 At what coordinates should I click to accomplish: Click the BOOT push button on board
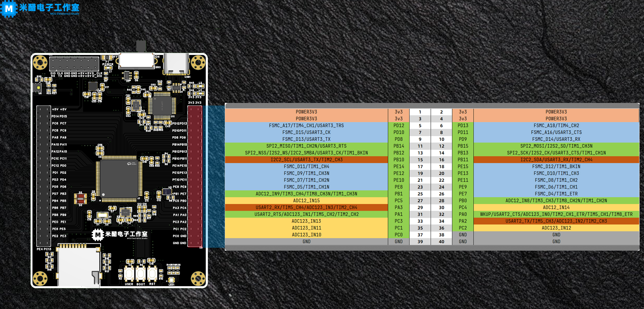pos(141,274)
